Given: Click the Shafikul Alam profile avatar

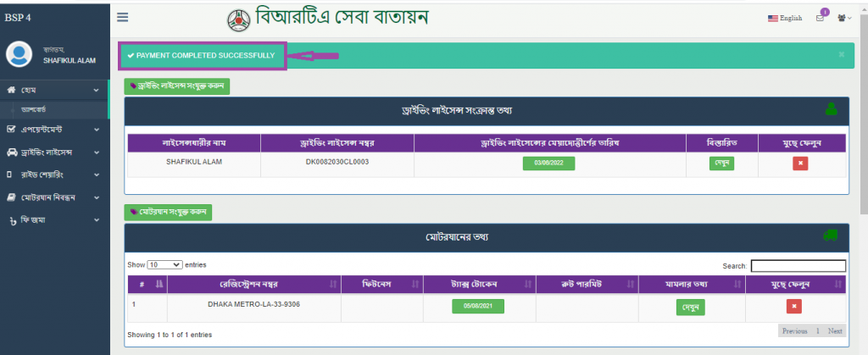Looking at the screenshot, I should (19, 54).
